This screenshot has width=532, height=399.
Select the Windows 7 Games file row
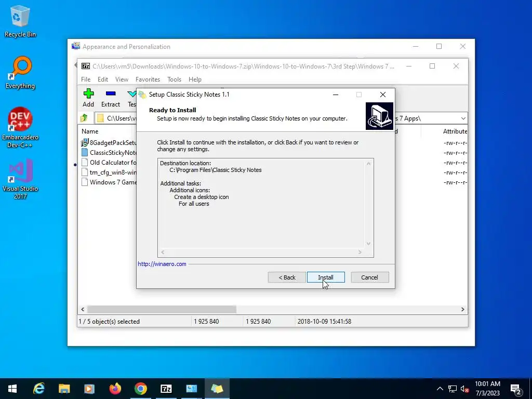(109, 182)
